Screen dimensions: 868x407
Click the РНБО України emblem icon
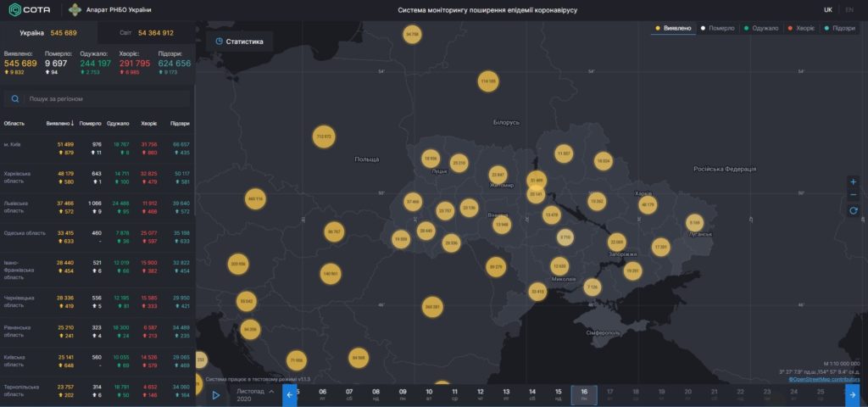(x=75, y=9)
